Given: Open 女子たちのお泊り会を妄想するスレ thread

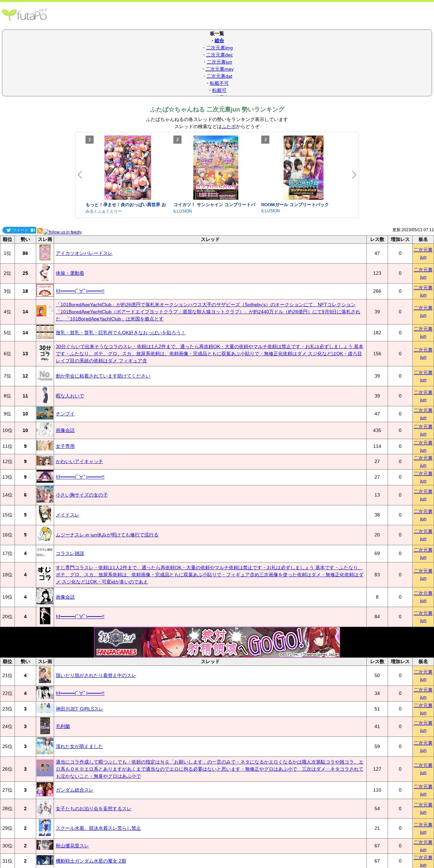Looking at the screenshot, I should pos(93,809).
